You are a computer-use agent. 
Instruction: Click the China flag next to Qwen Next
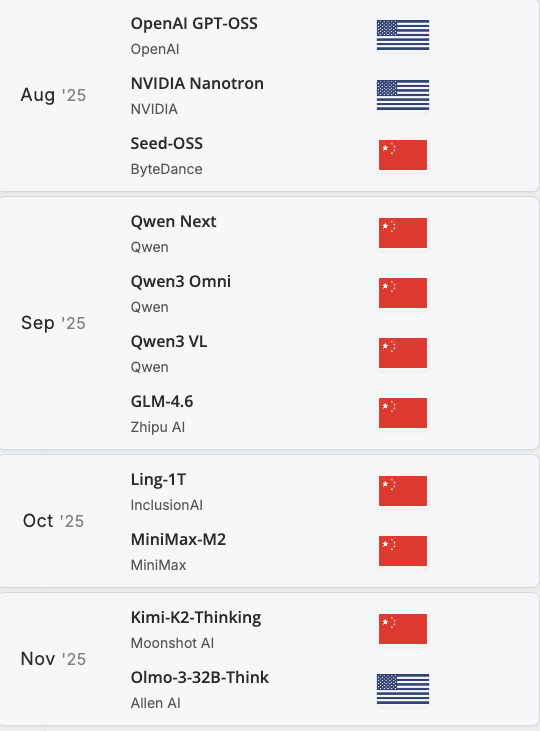tap(403, 233)
